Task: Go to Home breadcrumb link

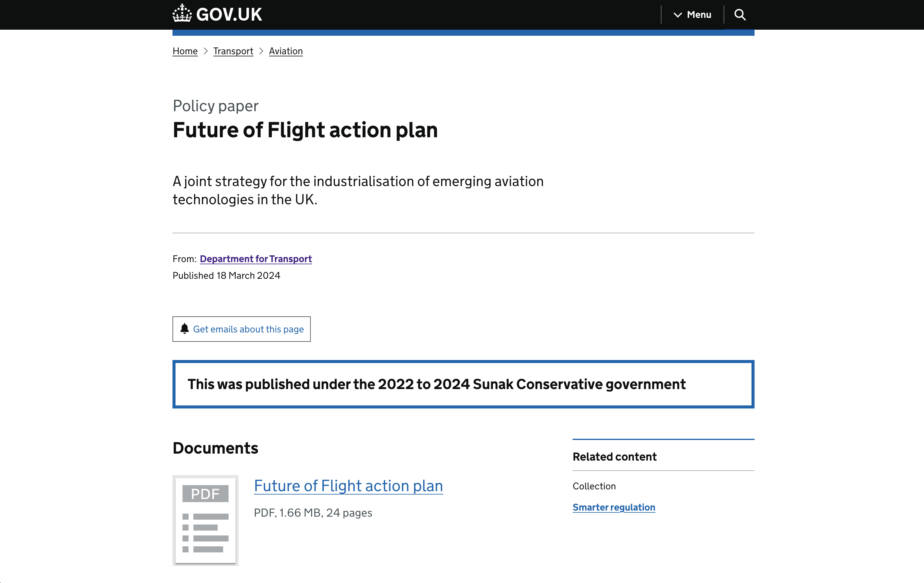Action: tap(185, 51)
